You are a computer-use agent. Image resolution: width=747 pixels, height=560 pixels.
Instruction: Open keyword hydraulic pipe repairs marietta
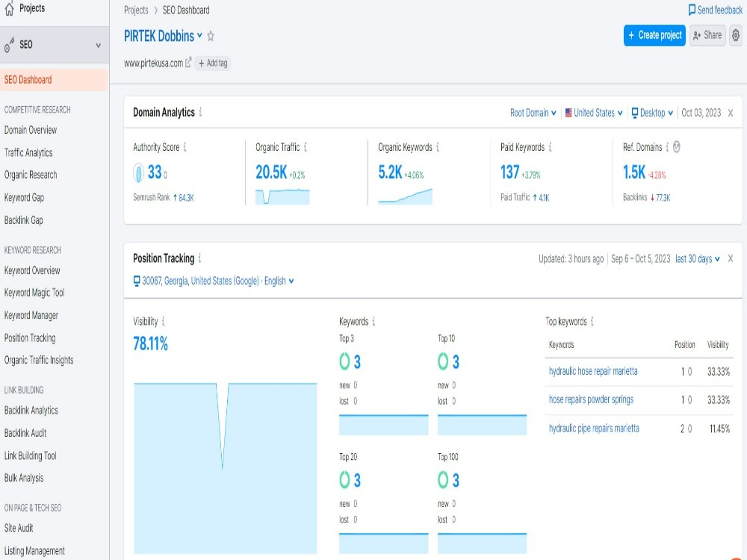(x=594, y=428)
